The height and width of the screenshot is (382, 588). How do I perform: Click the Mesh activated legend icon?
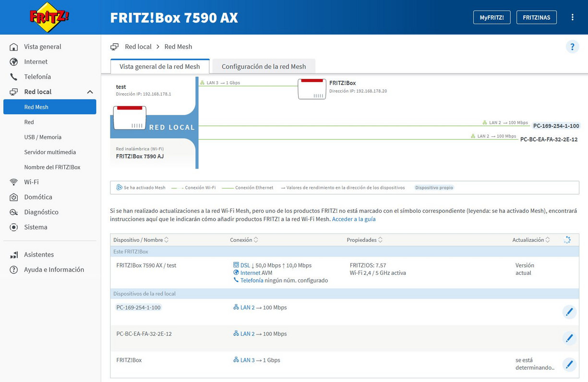[119, 187]
